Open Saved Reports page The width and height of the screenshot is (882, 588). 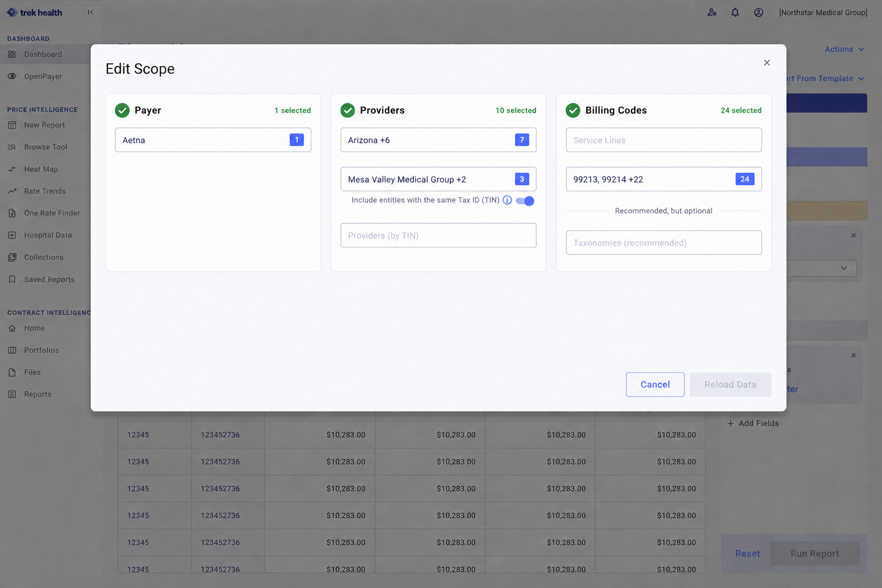49,280
